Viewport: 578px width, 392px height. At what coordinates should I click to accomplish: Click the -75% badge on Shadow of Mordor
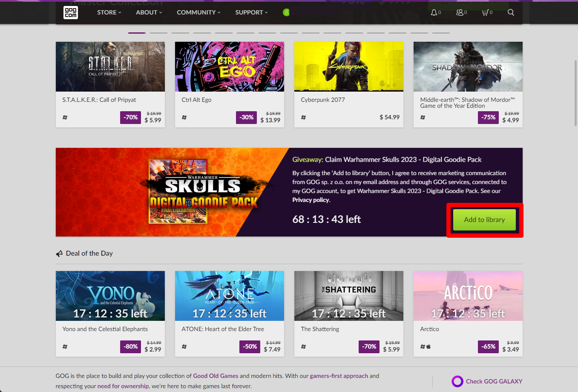coord(488,117)
